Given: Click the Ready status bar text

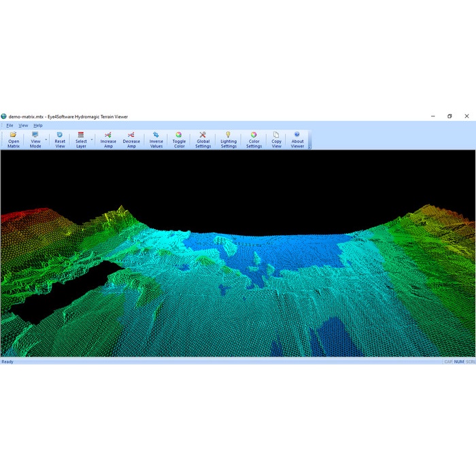Looking at the screenshot, I should coord(7,362).
